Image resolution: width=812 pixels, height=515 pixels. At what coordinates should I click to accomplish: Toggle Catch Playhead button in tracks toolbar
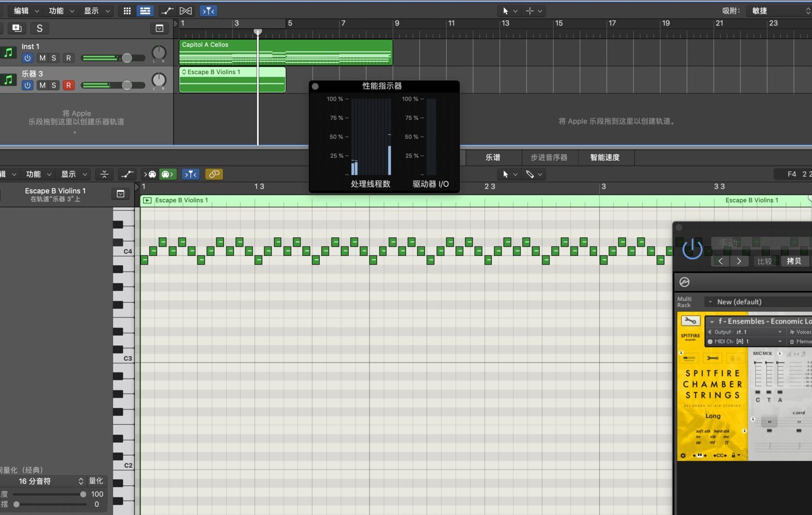pos(208,11)
